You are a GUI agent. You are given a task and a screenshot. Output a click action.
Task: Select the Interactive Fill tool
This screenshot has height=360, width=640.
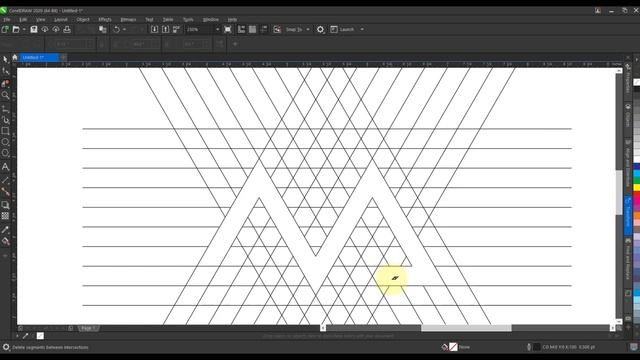[5, 242]
